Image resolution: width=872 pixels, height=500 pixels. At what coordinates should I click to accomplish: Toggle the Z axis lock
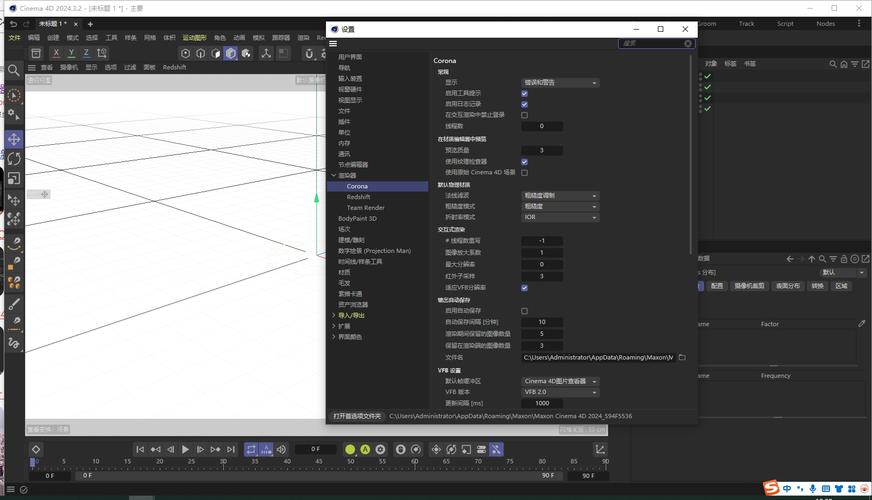point(86,53)
